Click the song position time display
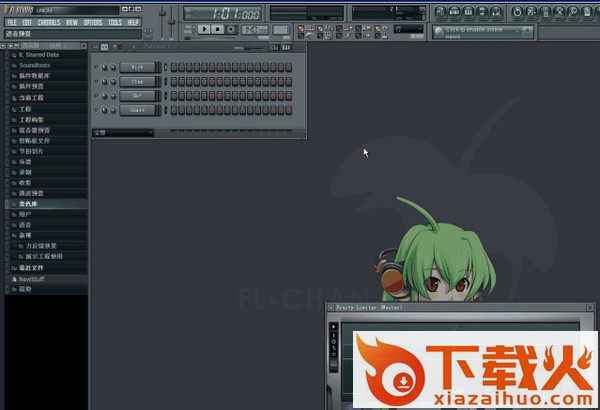Viewport: 600px width, 410px height. [223, 14]
